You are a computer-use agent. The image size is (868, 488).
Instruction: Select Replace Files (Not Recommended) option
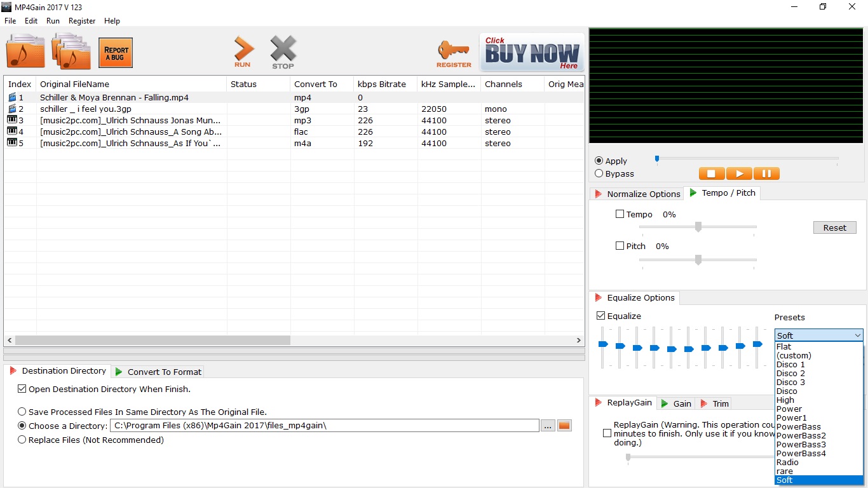pyautogui.click(x=22, y=440)
